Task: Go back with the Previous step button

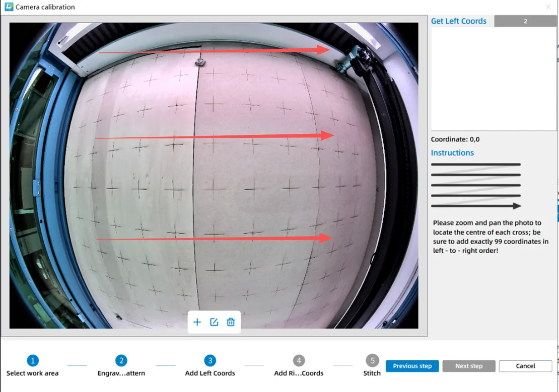Action: tap(412, 366)
